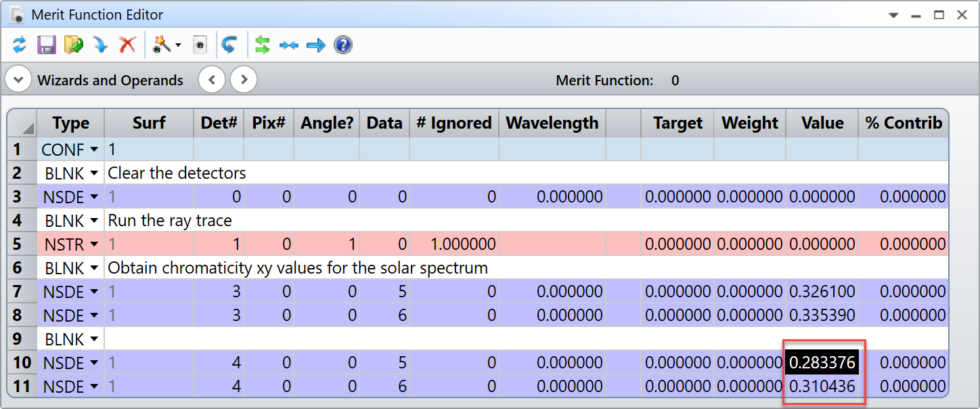Click the CONF row value cell showing 1
The width and height of the screenshot is (980, 409).
(149, 149)
